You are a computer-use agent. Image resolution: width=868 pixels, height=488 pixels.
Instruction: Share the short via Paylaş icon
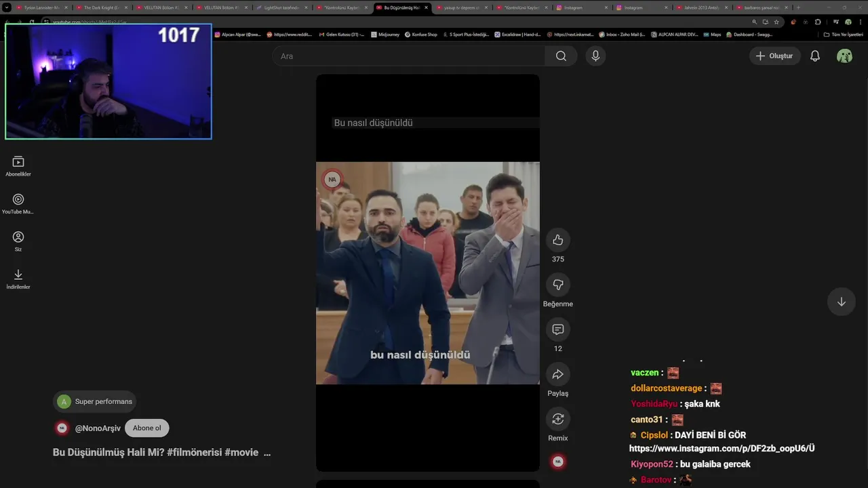pos(557,374)
